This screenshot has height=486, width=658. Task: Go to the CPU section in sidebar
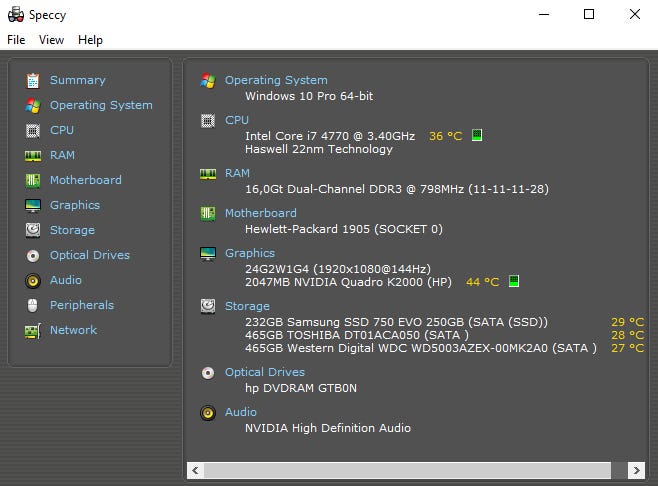pos(62,130)
